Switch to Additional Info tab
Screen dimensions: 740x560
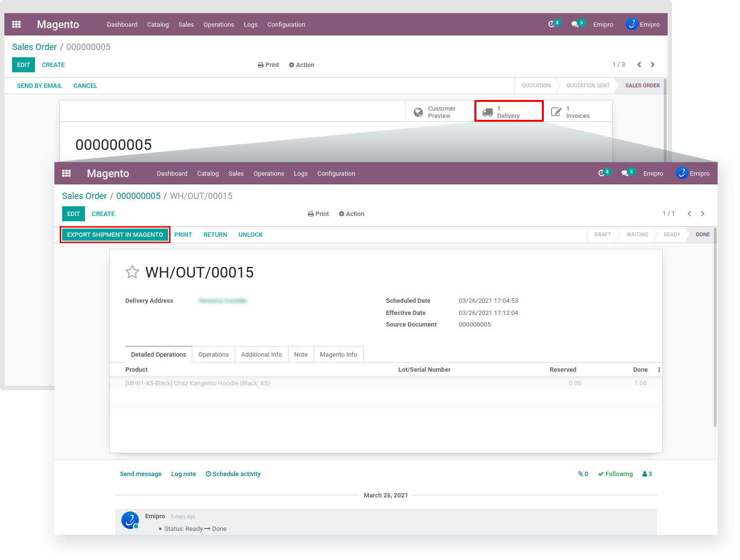(x=261, y=355)
